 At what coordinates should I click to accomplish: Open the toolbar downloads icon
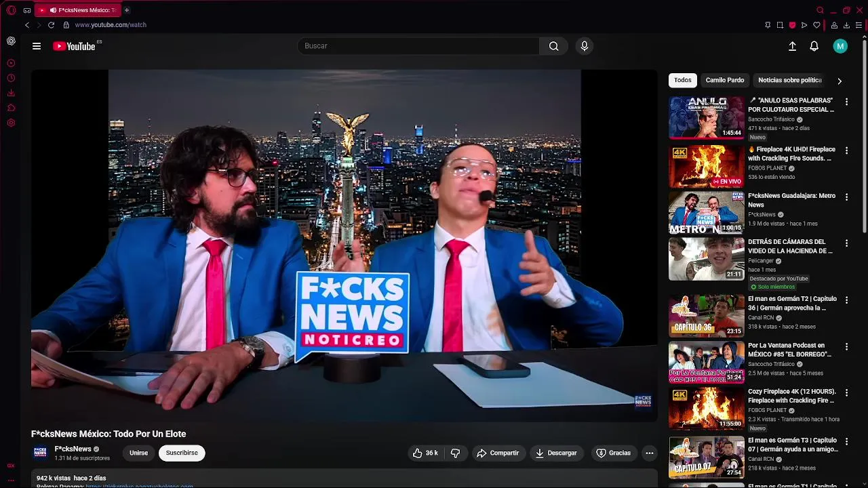[x=846, y=25]
